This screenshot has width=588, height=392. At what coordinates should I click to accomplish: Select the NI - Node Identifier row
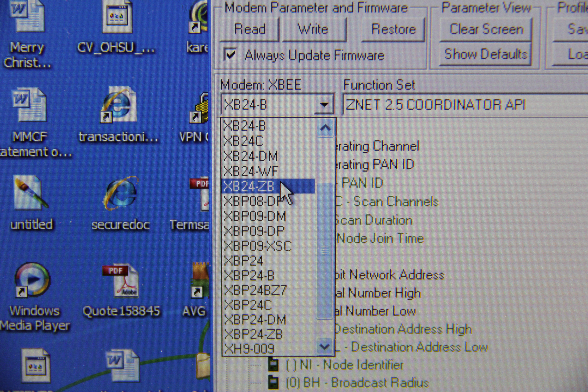coord(344,365)
